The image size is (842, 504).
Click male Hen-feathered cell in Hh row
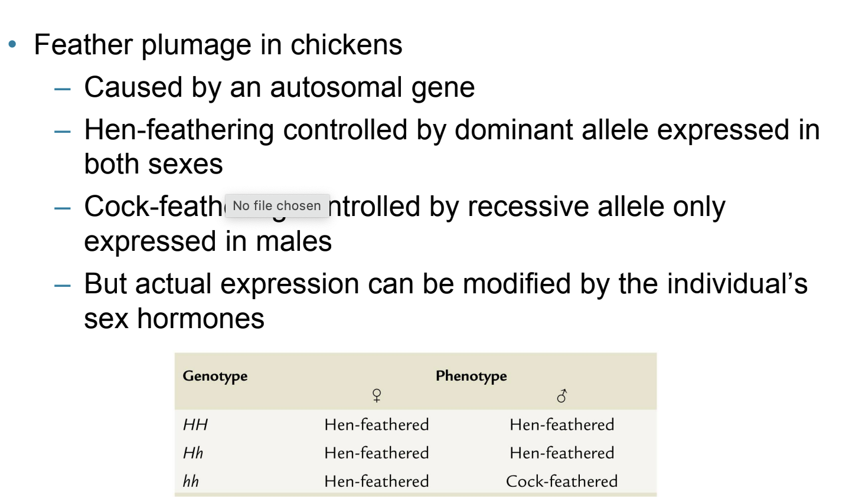pyautogui.click(x=562, y=453)
